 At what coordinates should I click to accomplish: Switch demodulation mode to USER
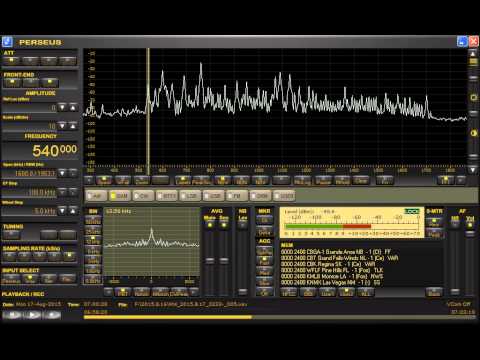[x=284, y=196]
